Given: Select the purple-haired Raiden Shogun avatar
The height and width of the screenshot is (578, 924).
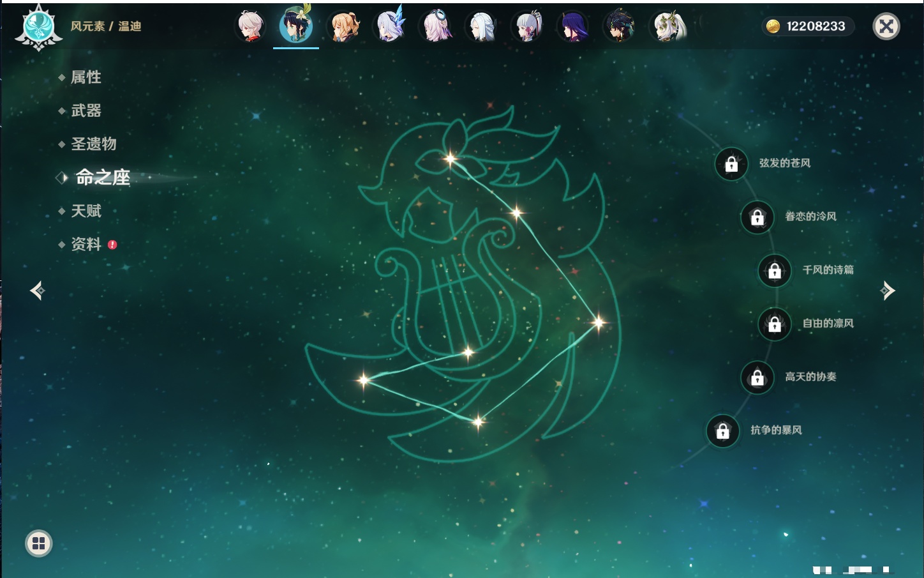Looking at the screenshot, I should point(574,27).
